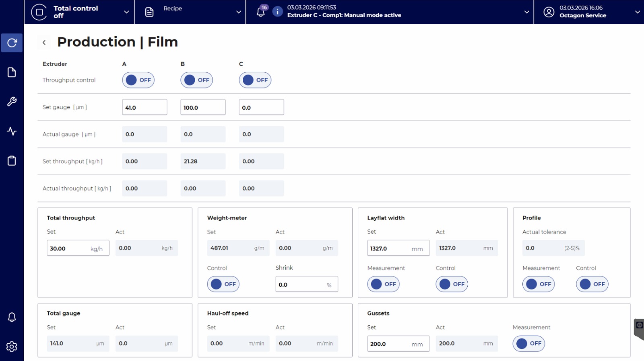Toggle Extruder A throughput control
Viewport: 644px width, 361px height.
(138, 80)
